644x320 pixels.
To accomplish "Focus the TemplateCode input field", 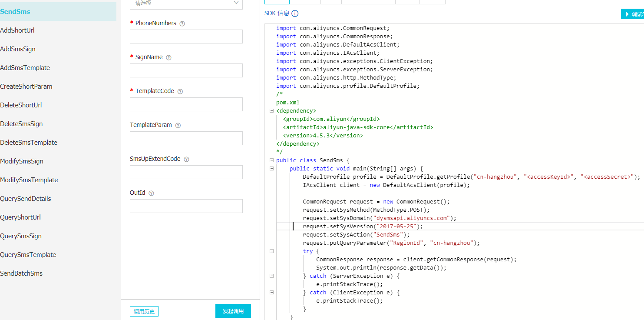I will click(x=186, y=104).
